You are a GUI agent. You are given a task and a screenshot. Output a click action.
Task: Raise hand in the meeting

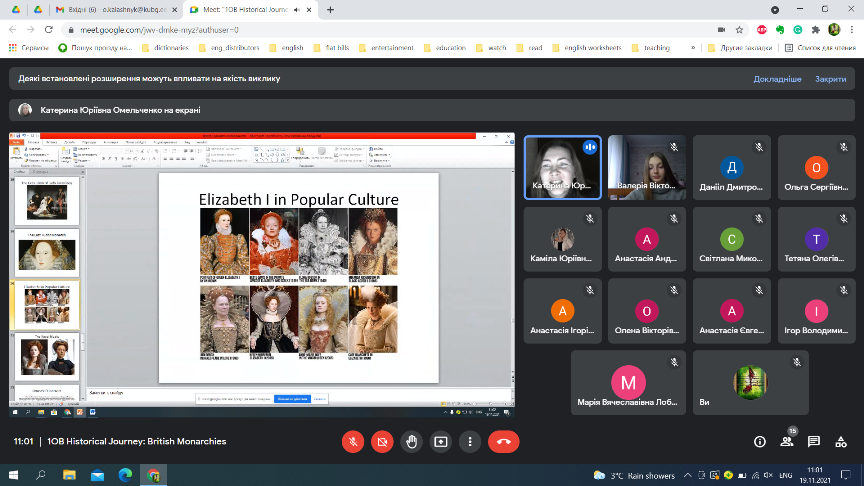tap(411, 441)
